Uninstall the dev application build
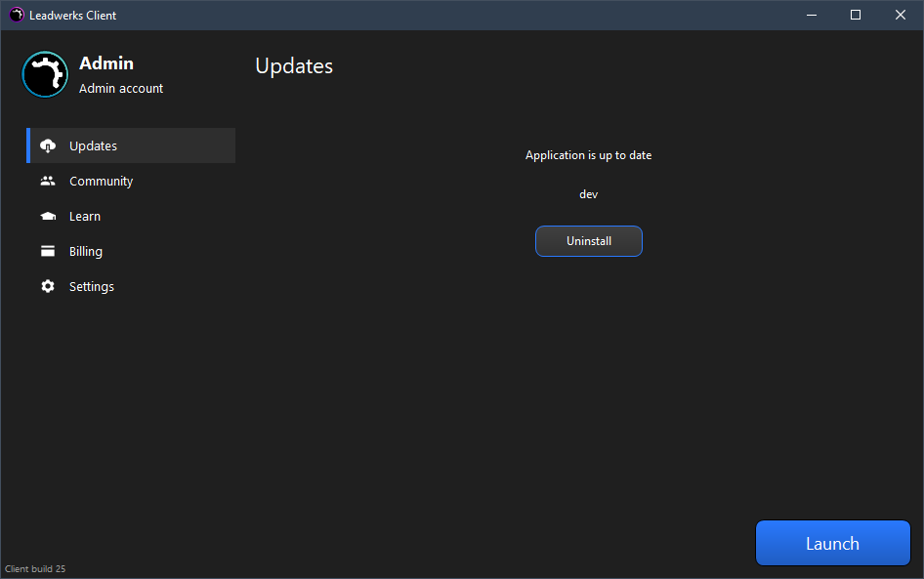This screenshot has width=924, height=579. [x=589, y=241]
